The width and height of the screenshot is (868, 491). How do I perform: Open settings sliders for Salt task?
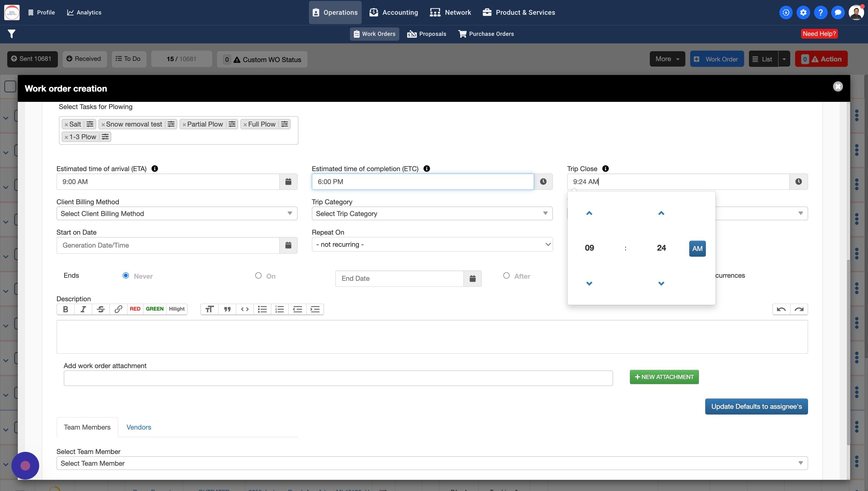(90, 124)
